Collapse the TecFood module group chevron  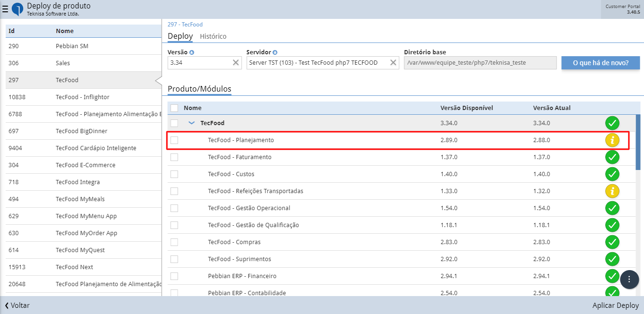191,123
